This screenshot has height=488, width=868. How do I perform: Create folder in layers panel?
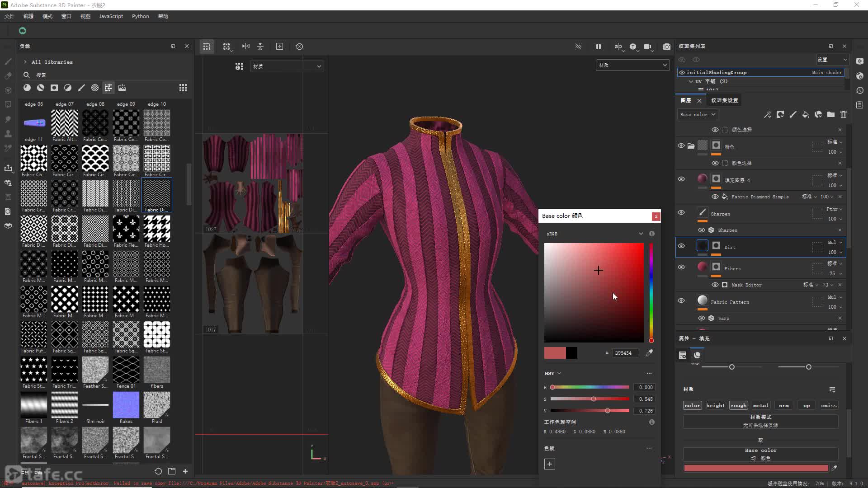(831, 114)
